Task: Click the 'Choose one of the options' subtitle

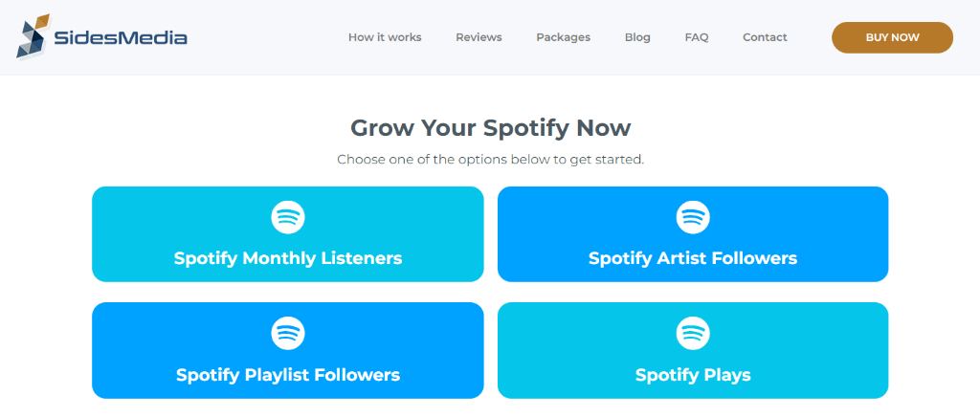Action: 490,159
